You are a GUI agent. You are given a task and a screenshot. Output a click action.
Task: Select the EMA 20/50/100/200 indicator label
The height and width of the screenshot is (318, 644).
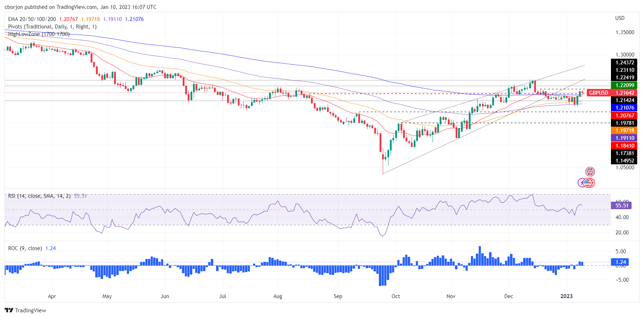point(32,19)
